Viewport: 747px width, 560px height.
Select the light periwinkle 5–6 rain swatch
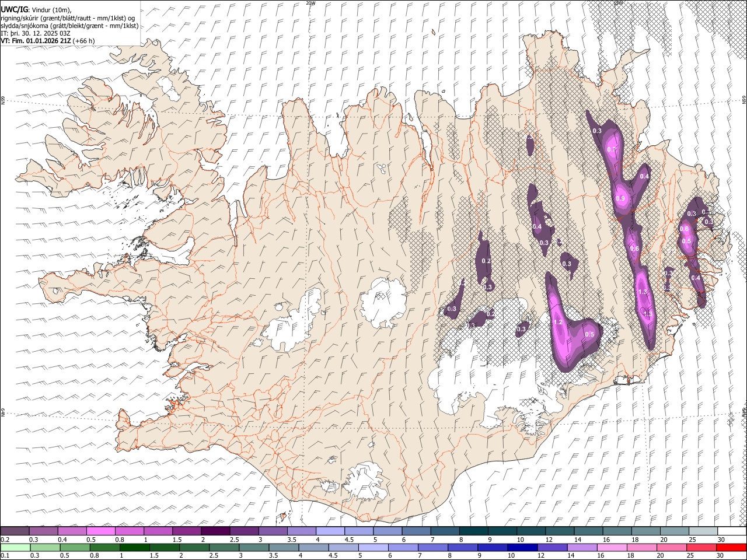(373, 548)
